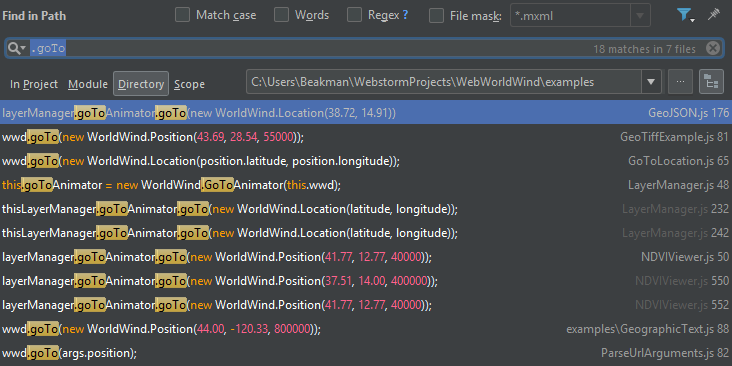Viewport: 732px width, 366px height.
Task: Clear the search text field
Action: tap(713, 48)
